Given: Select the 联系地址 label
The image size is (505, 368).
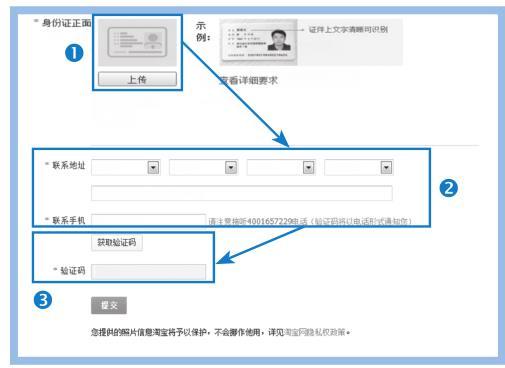Looking at the screenshot, I should (69, 165).
